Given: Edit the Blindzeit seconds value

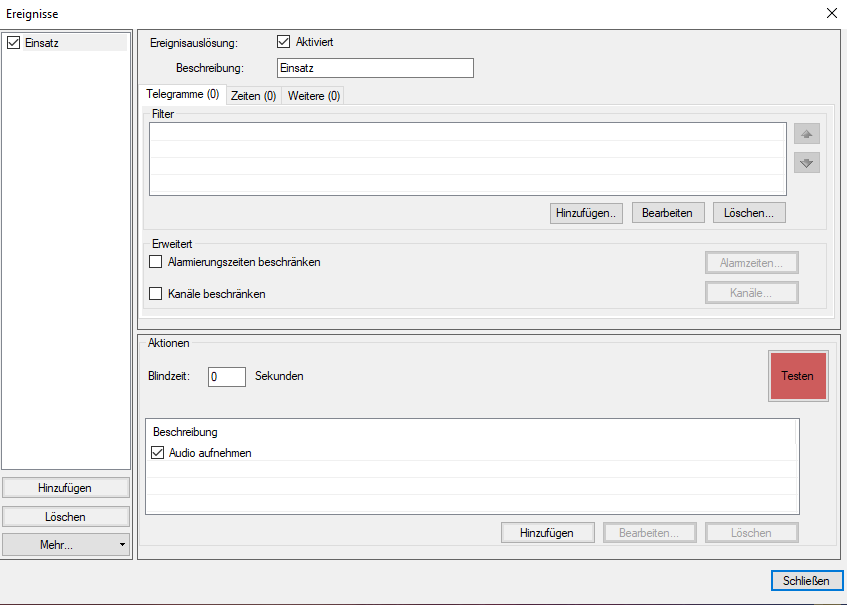Looking at the screenshot, I should pyautogui.click(x=226, y=376).
